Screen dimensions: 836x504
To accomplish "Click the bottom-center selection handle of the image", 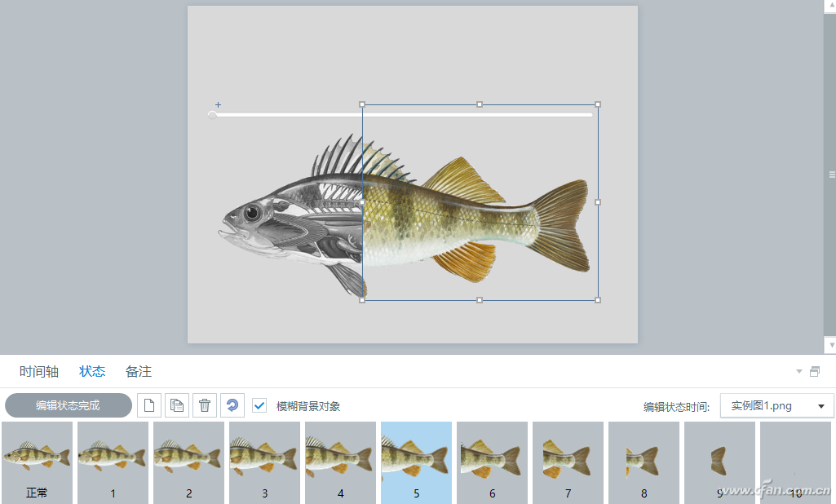I will coord(480,300).
